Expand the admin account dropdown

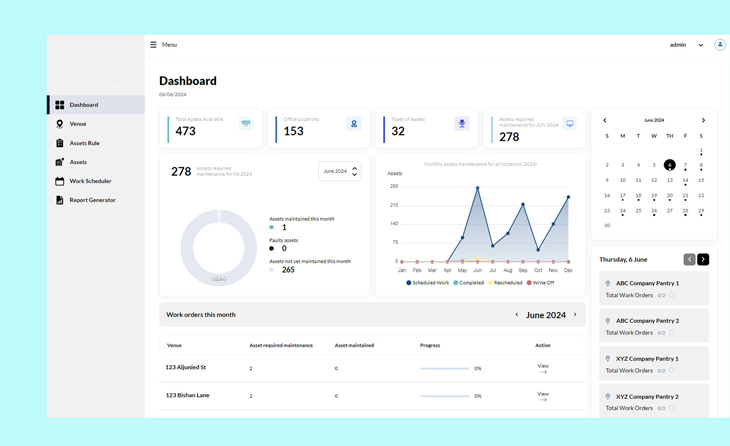click(x=700, y=45)
